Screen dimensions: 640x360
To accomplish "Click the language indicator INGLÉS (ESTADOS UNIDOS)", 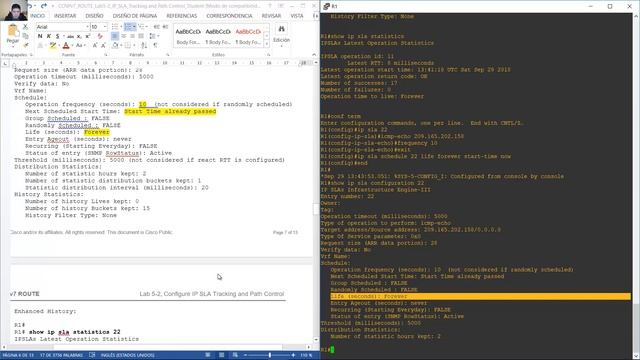I will (127, 356).
